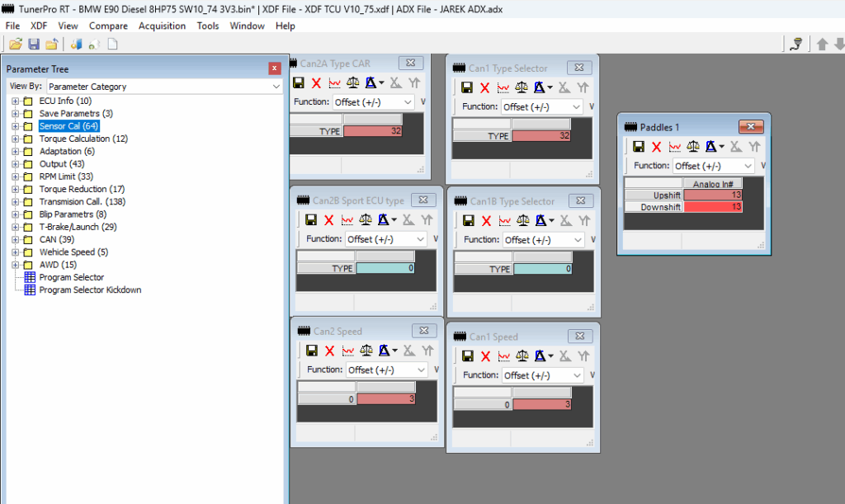Click the main toolbar save floppy icon
845x504 pixels.
tap(34, 44)
